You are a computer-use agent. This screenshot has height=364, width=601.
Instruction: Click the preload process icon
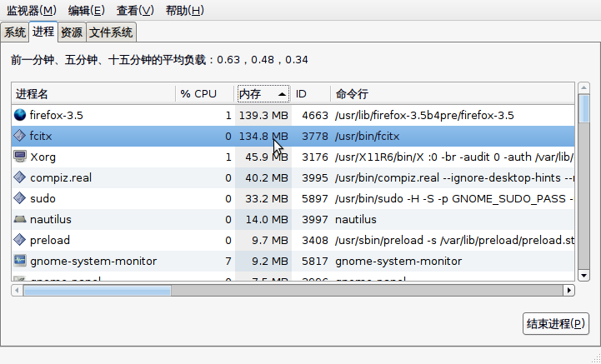pyautogui.click(x=19, y=240)
